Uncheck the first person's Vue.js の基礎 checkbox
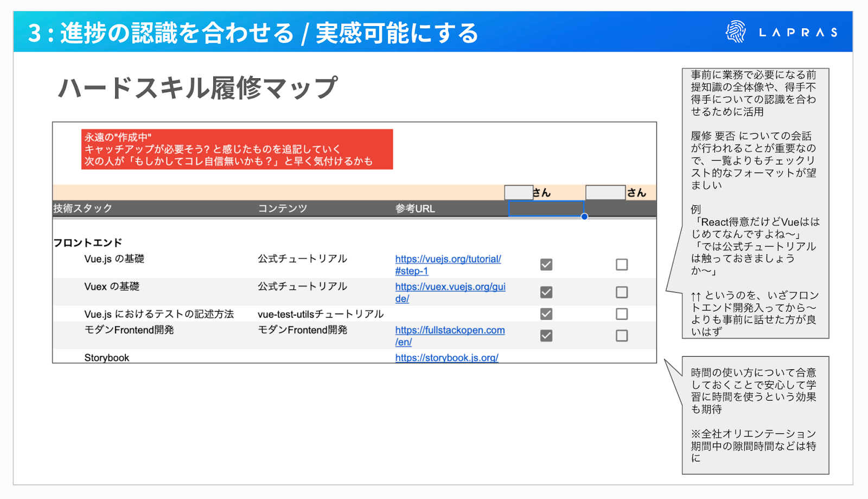This screenshot has width=868, height=499. coord(546,264)
